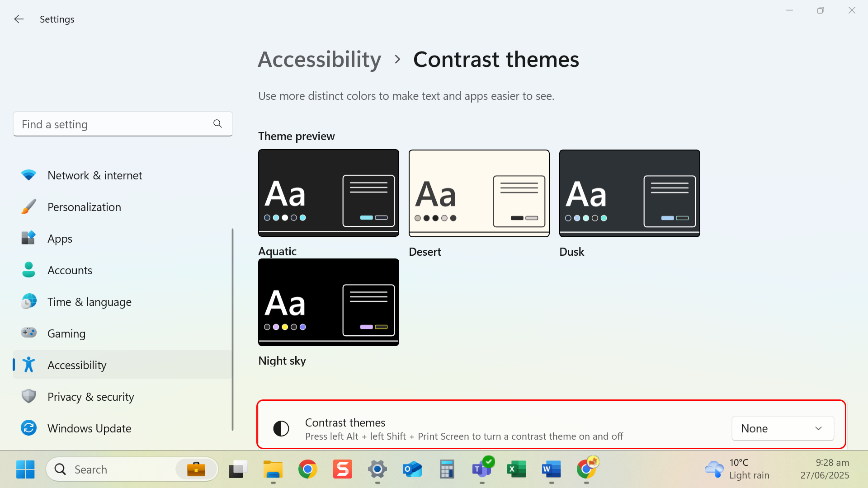The width and height of the screenshot is (868, 488).
Task: Go back using the Settings back arrow
Action: 19,19
